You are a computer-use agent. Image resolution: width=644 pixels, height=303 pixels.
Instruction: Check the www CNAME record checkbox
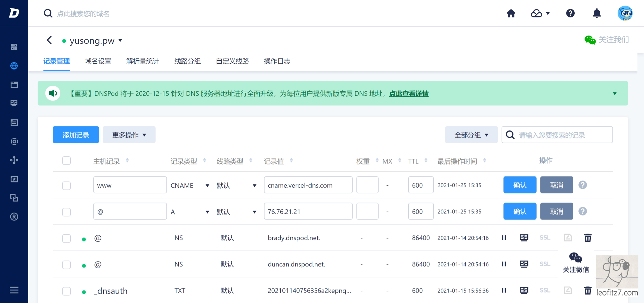pos(66,185)
